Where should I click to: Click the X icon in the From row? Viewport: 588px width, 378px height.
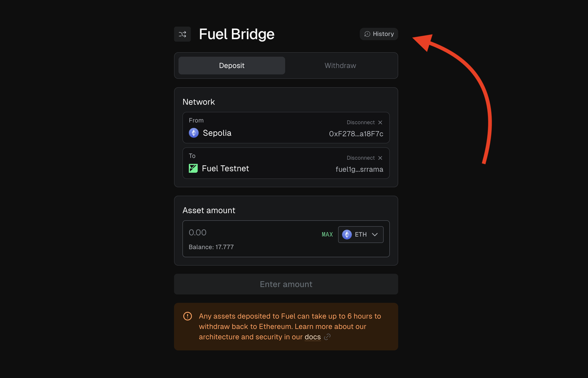pos(380,122)
